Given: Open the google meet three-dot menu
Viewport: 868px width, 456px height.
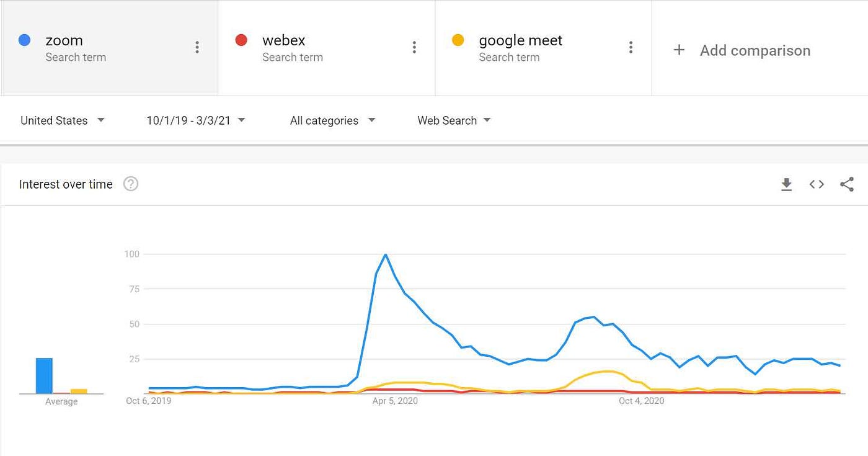Looking at the screenshot, I should coord(631,47).
